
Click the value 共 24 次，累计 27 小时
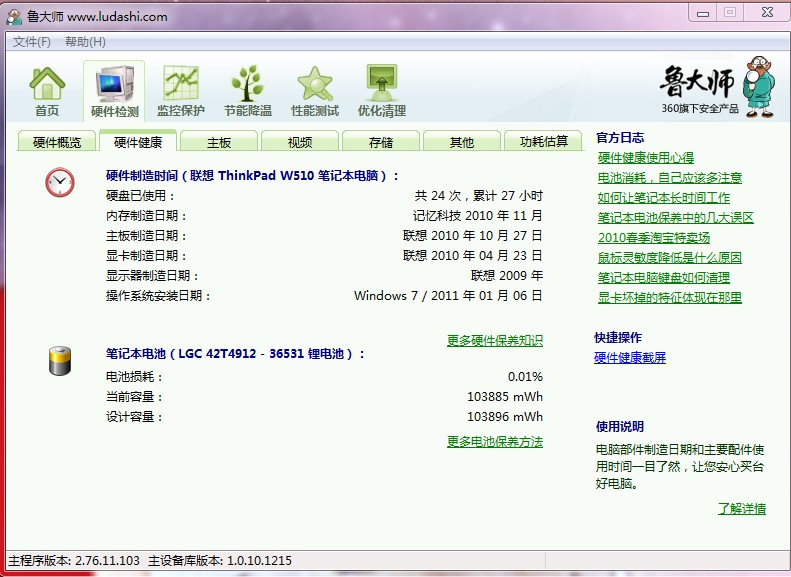[x=478, y=196]
